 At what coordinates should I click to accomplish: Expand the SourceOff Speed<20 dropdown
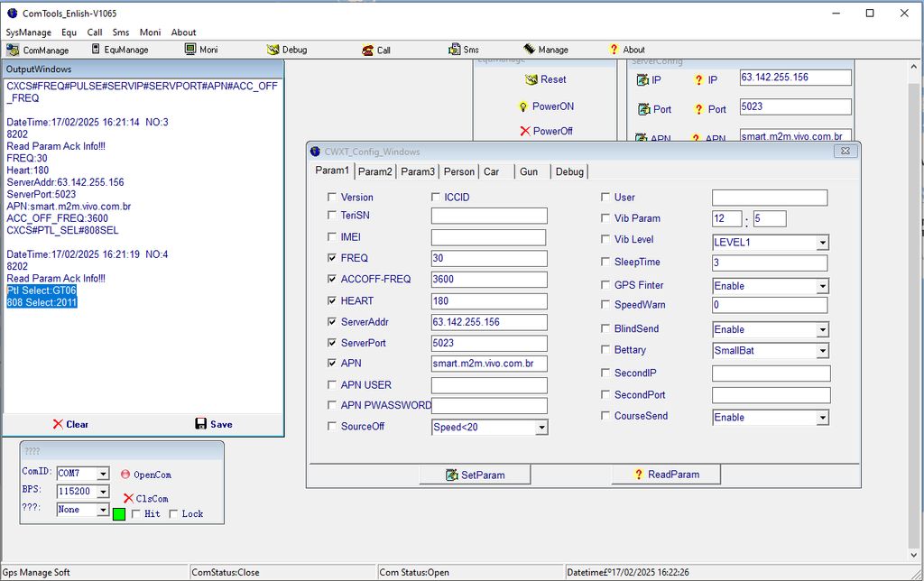[541, 428]
